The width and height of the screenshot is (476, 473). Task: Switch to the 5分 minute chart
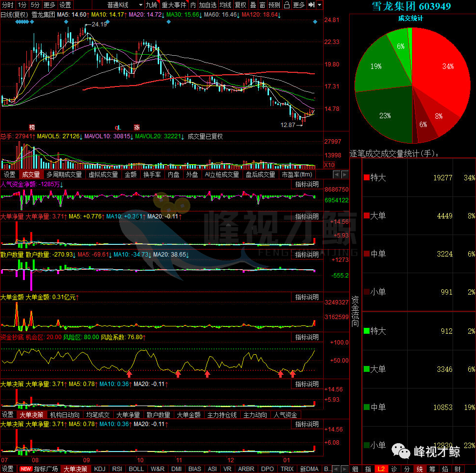(35, 5)
